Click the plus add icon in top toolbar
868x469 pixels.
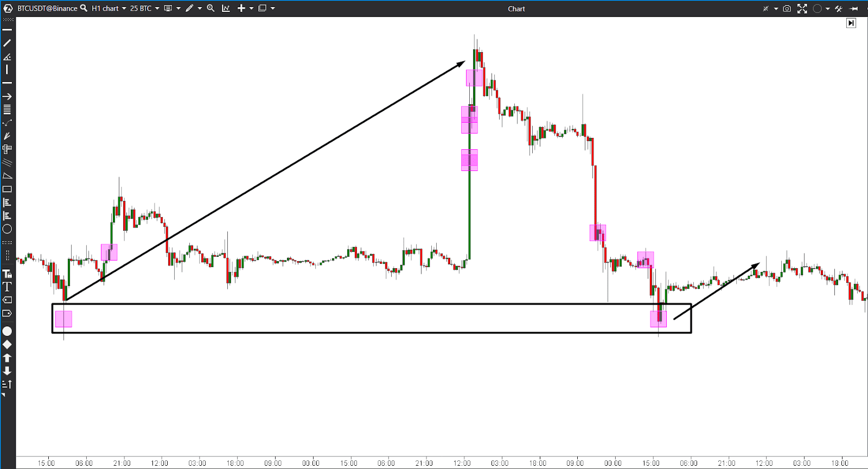(x=241, y=8)
